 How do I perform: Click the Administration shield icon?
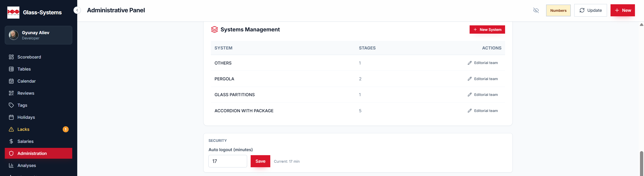pos(11,153)
